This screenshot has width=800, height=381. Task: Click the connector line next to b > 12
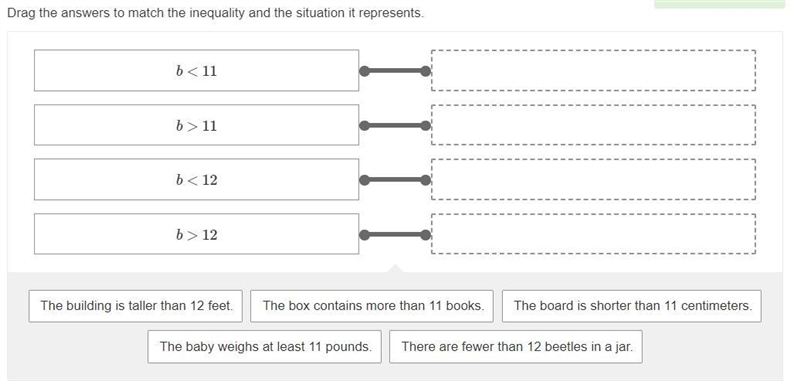[395, 235]
